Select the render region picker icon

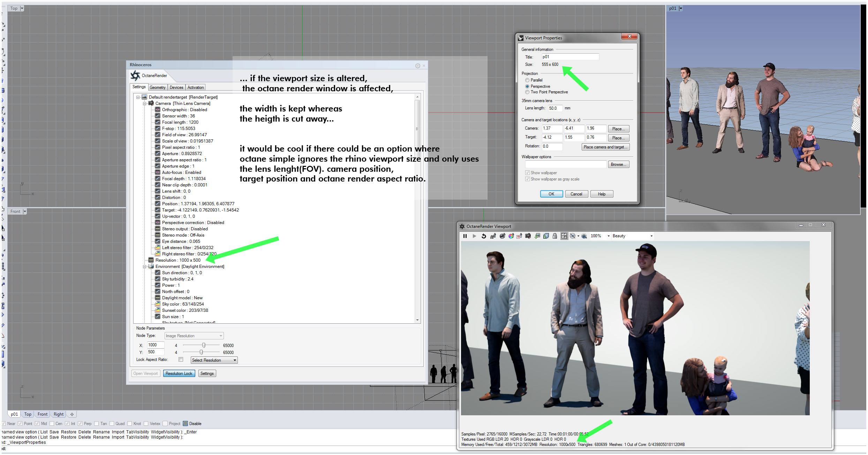pyautogui.click(x=519, y=236)
